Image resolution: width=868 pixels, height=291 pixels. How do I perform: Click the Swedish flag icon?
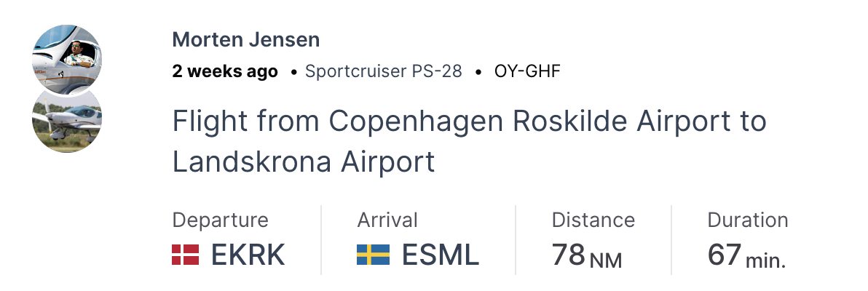373,255
